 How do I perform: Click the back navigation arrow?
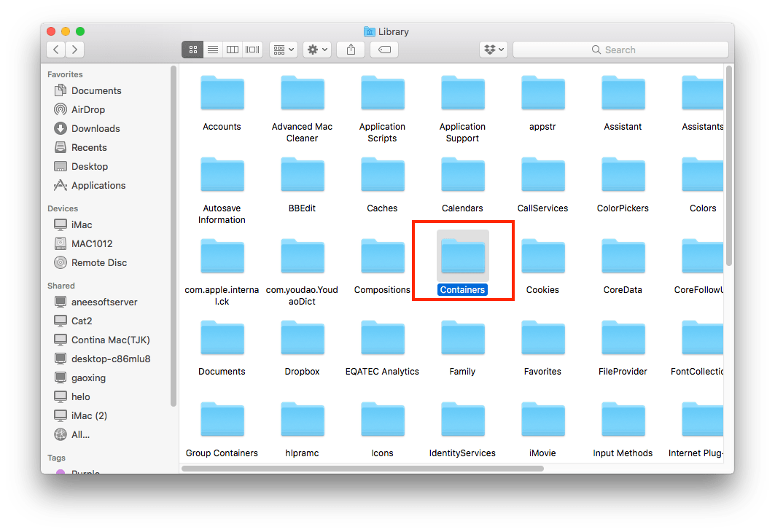pyautogui.click(x=55, y=49)
